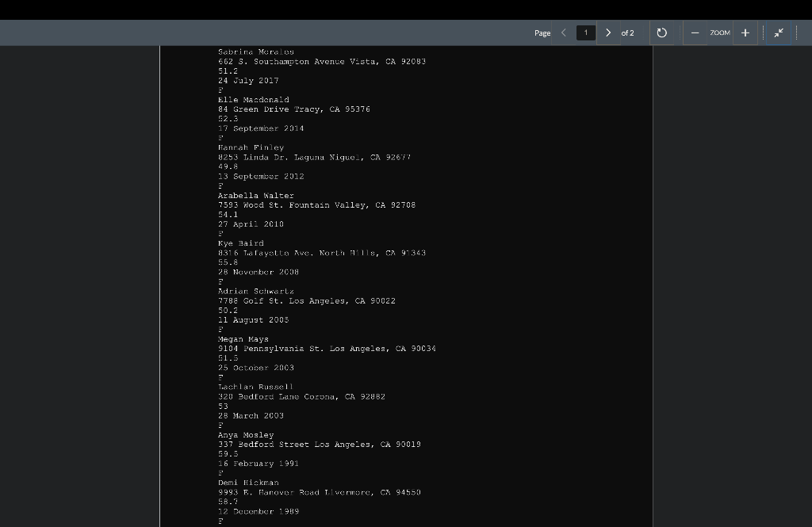812x527 pixels.
Task: Select the address '84 Green Drive Tracy, CA 95376'
Action: coord(293,109)
